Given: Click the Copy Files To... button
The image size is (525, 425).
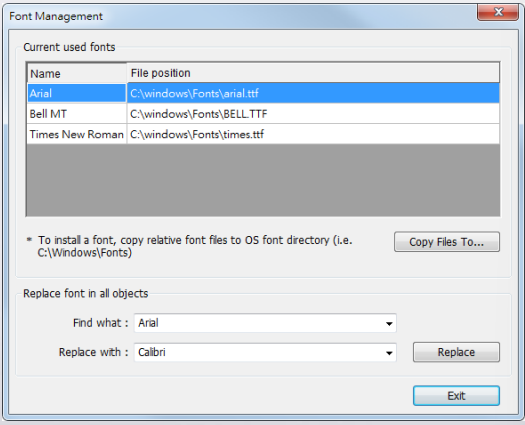Looking at the screenshot, I should click(x=447, y=242).
